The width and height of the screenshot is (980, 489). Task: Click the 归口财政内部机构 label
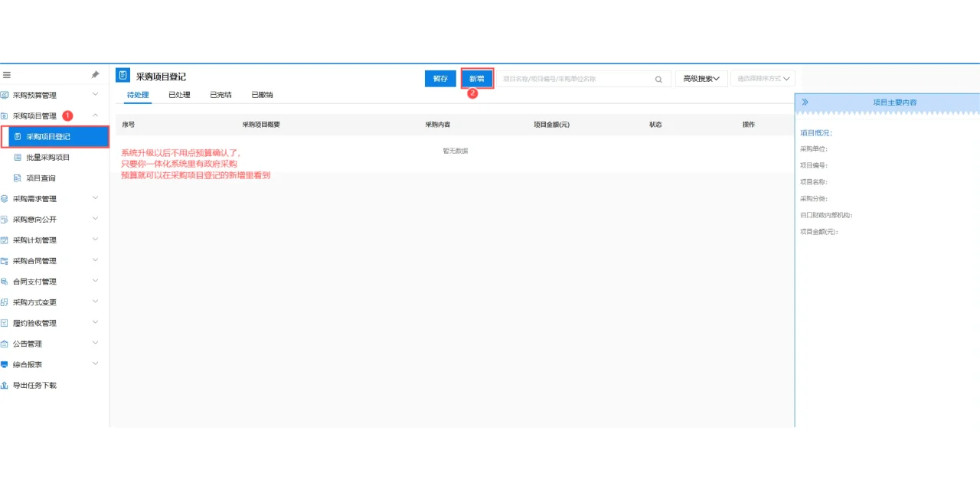click(x=826, y=215)
